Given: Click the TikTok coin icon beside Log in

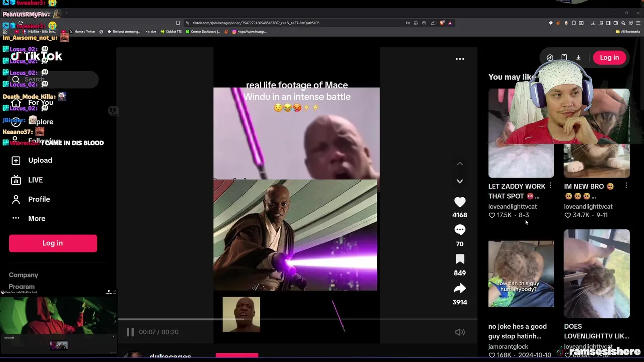Looking at the screenshot, I should click(550, 58).
